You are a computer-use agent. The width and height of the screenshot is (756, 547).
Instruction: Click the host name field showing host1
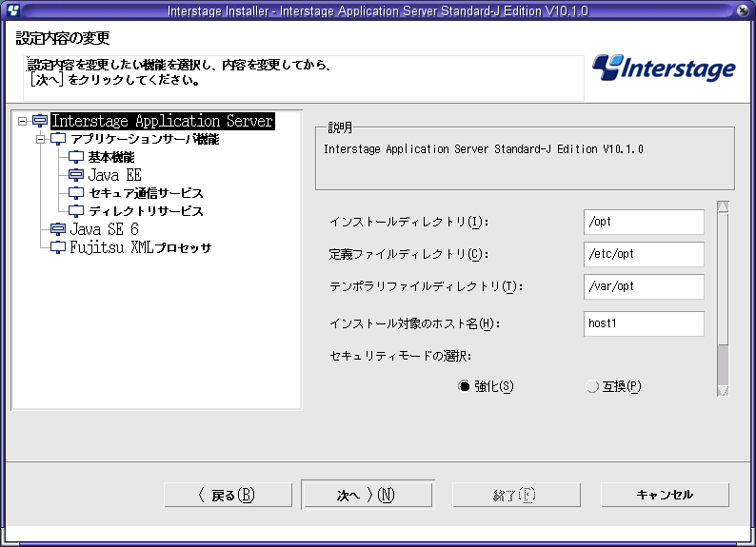[644, 323]
